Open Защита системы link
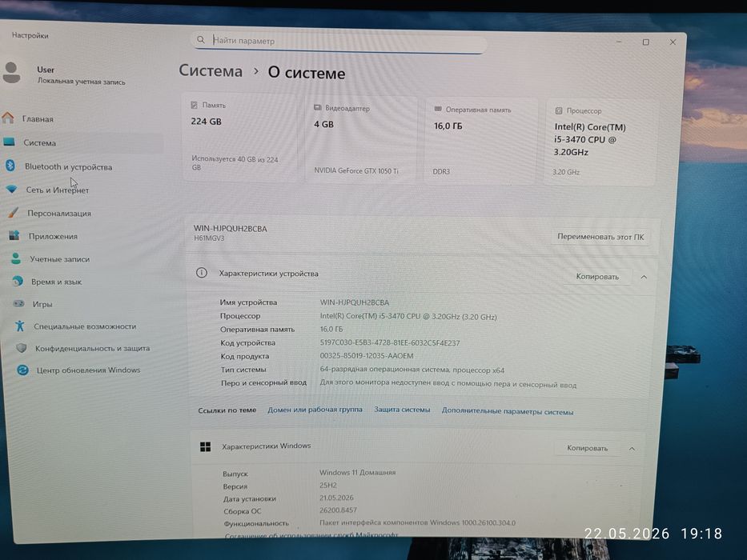This screenshot has height=560, width=747. pos(402,410)
